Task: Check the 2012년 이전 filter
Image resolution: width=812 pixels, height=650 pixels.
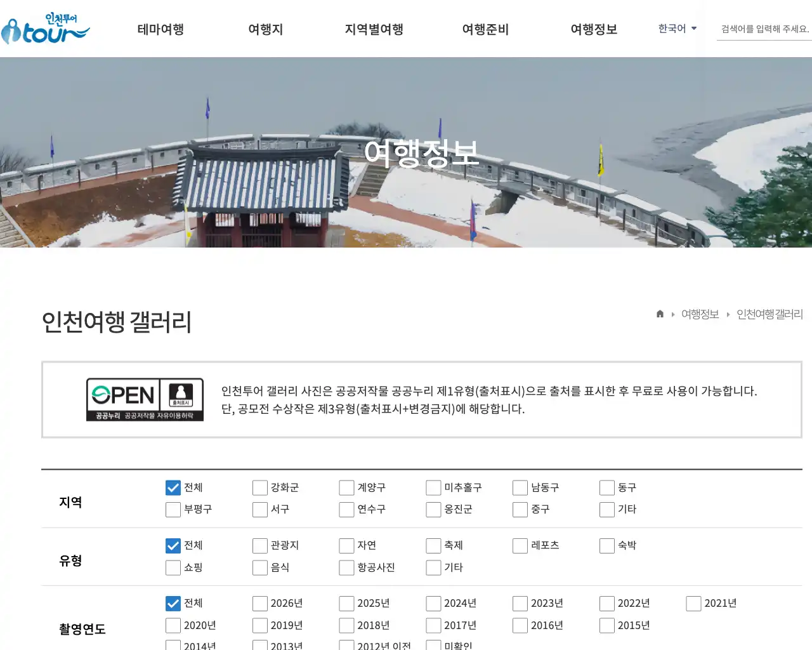Action: (346, 646)
